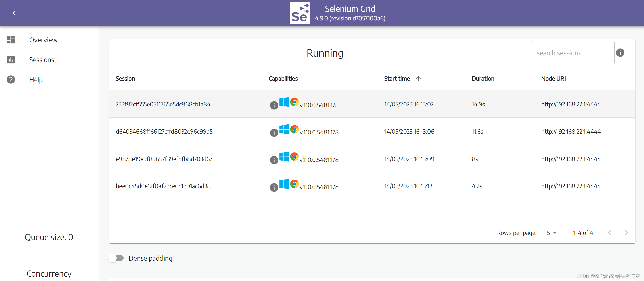Viewport: 644px width, 281px height.
Task: Collapse the sidebar with the back chevron
Action: [14, 13]
